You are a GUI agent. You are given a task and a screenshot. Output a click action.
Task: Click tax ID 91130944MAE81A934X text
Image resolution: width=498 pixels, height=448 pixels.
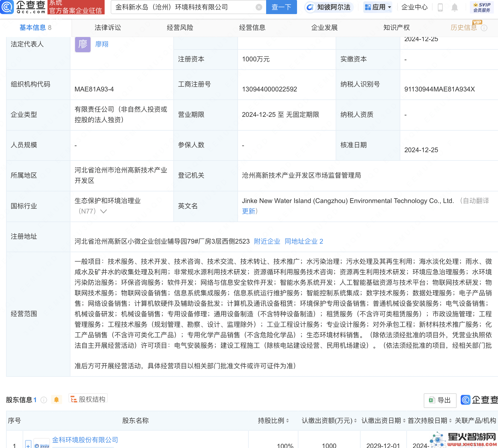(439, 89)
